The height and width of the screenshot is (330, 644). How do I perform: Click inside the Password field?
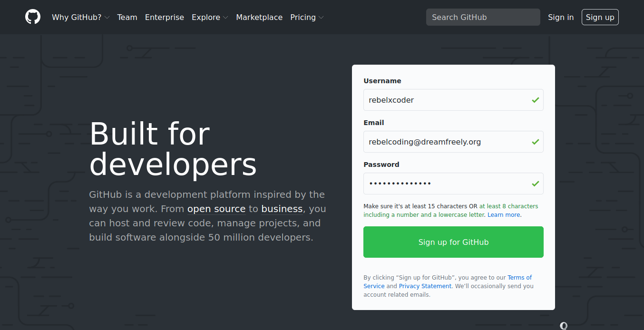447,184
